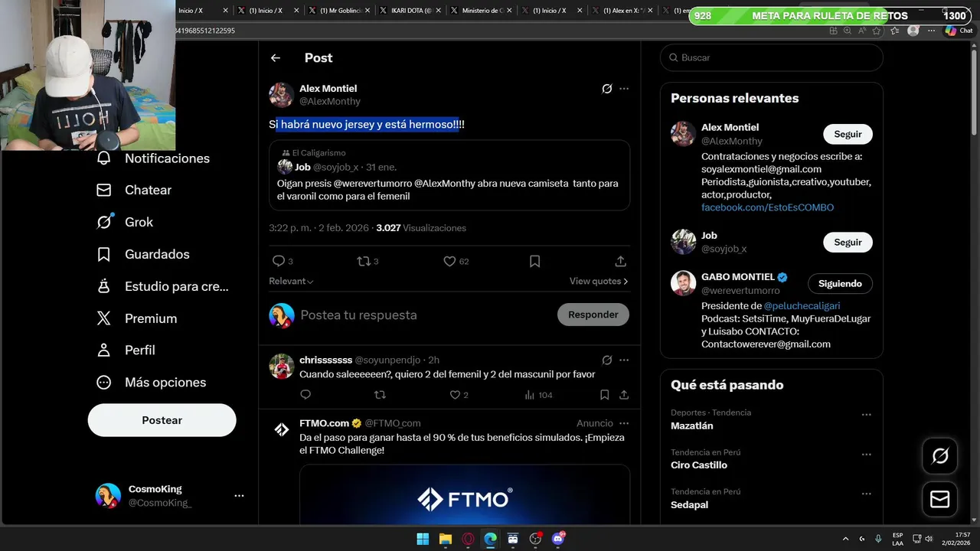Share Alex Montiel's post
Screen dimensions: 980x551
621,261
